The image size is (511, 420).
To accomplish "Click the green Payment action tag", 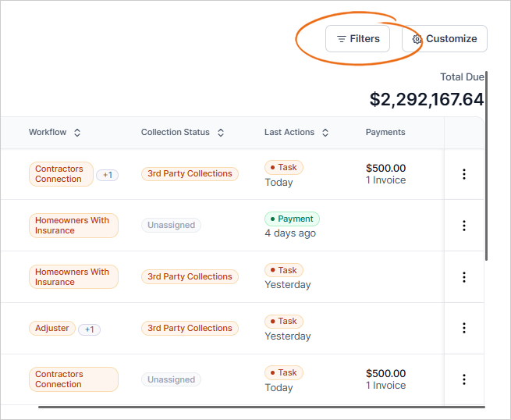I will coord(292,219).
